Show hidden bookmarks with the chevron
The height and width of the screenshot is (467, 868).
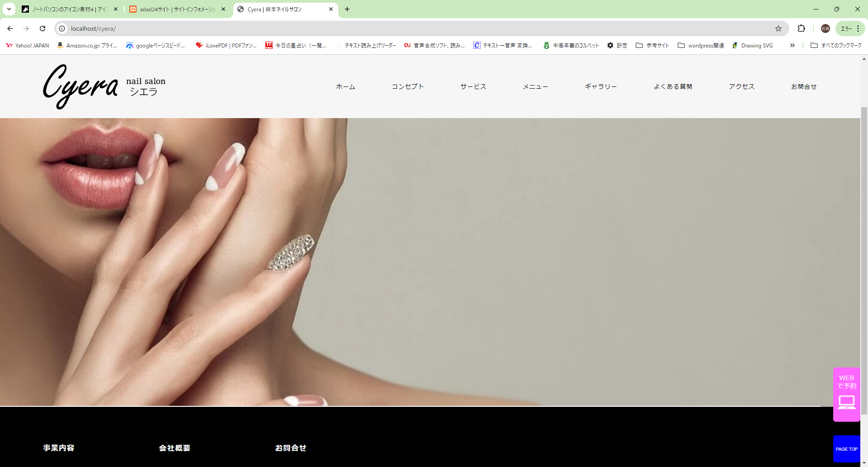[x=792, y=45]
